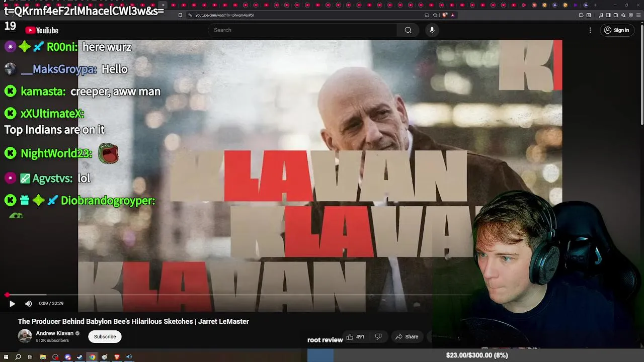Screen dimensions: 644x362
Task: Subscribe to Andrew Klavan
Action: click(105, 336)
